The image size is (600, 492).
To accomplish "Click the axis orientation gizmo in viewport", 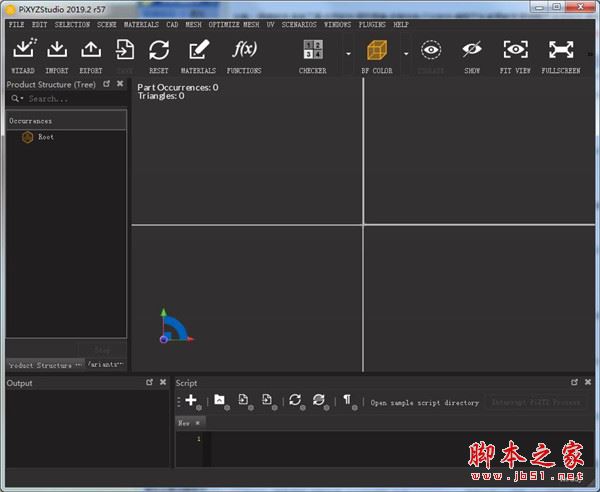I will [x=176, y=326].
